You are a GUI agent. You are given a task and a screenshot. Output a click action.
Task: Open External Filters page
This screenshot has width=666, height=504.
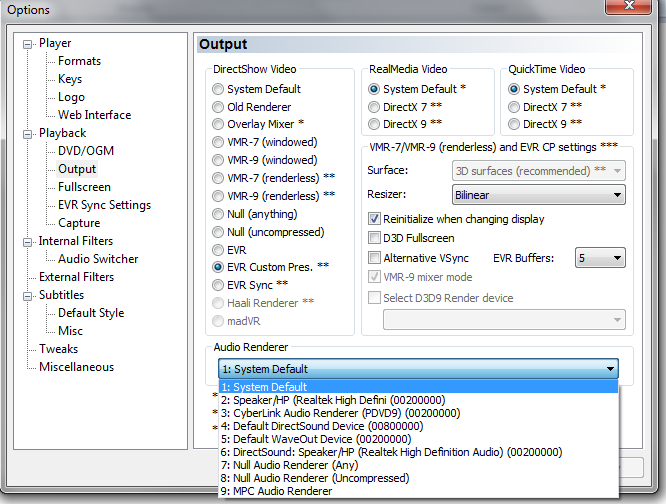tap(76, 277)
